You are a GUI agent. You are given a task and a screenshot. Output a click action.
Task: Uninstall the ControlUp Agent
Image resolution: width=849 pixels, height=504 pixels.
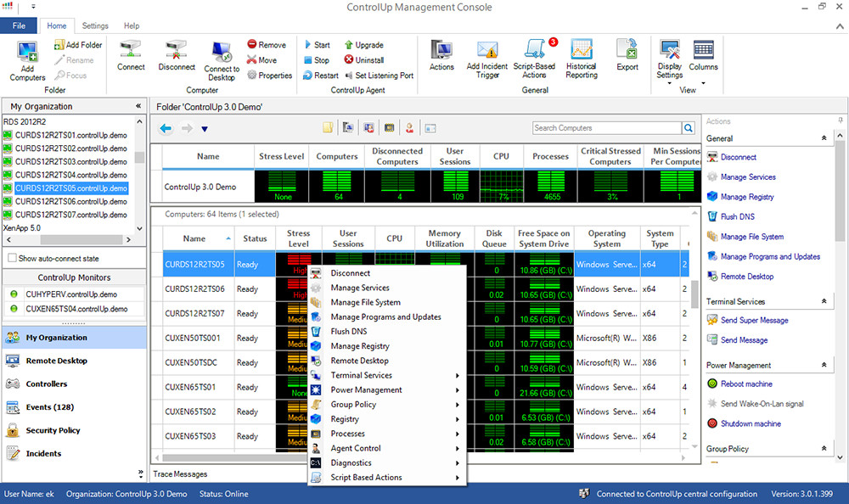tap(364, 60)
